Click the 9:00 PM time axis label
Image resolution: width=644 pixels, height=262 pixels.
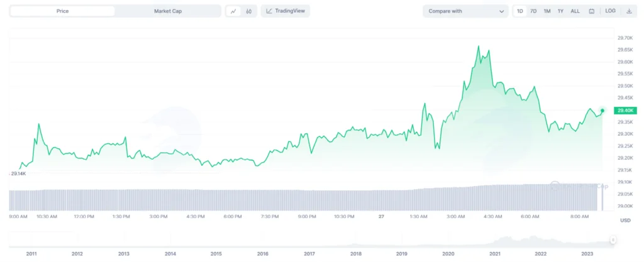coord(307,217)
